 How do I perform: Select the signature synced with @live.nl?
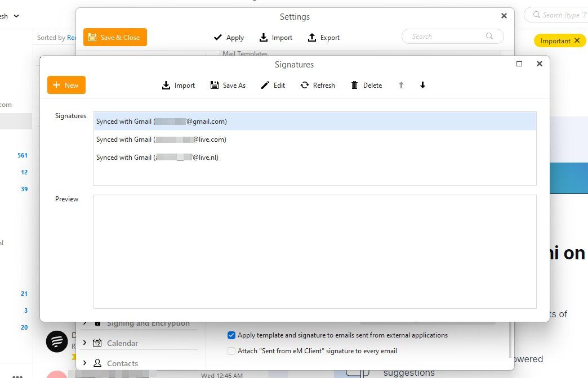pyautogui.click(x=315, y=157)
